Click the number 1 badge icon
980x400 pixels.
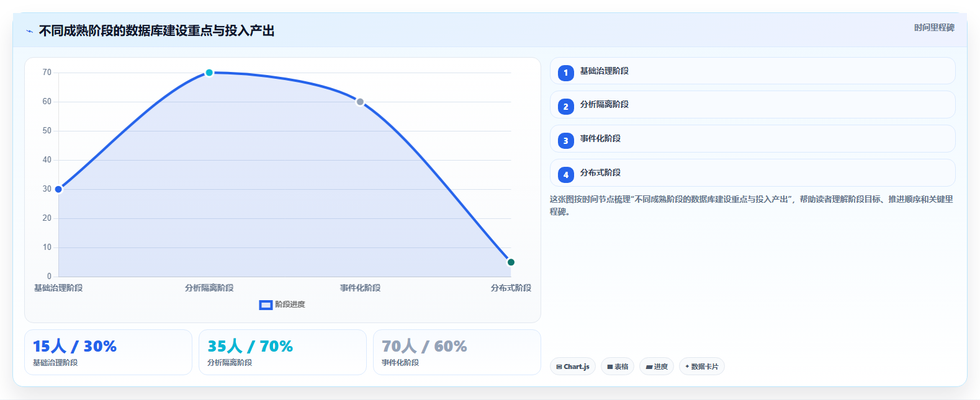[565, 73]
